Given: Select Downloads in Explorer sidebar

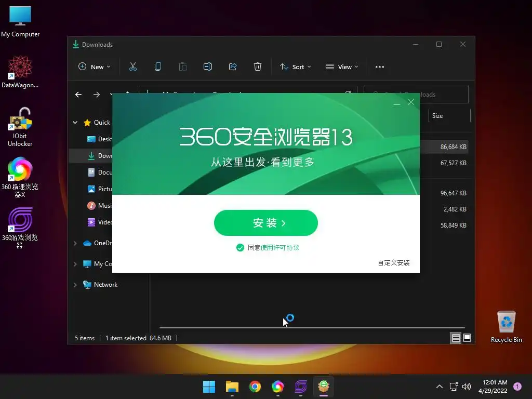Looking at the screenshot, I should coord(99,156).
